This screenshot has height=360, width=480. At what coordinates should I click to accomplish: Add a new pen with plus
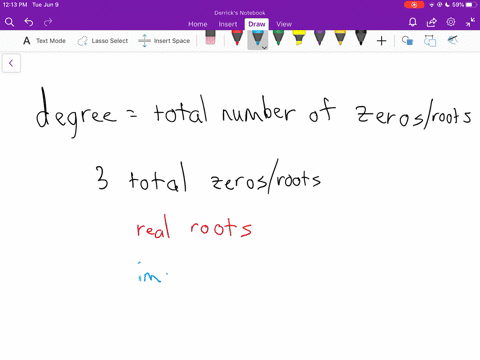(381, 41)
